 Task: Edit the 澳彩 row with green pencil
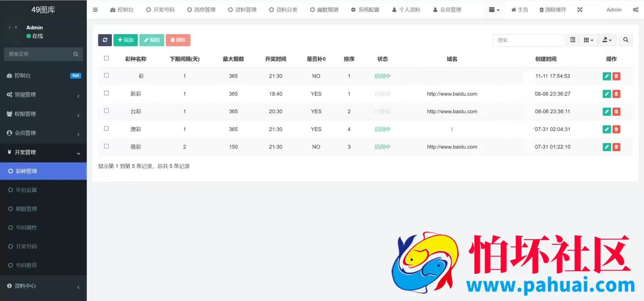pos(607,129)
